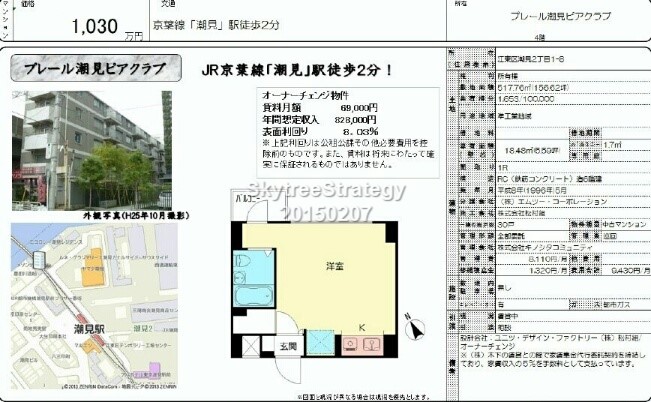Click the total cost 9,430円/月

630,270
